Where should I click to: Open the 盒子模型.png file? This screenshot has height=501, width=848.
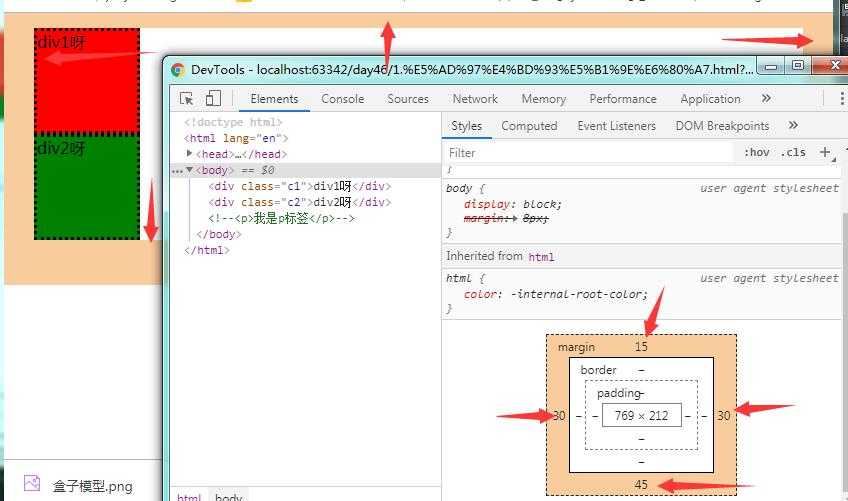coord(92,486)
